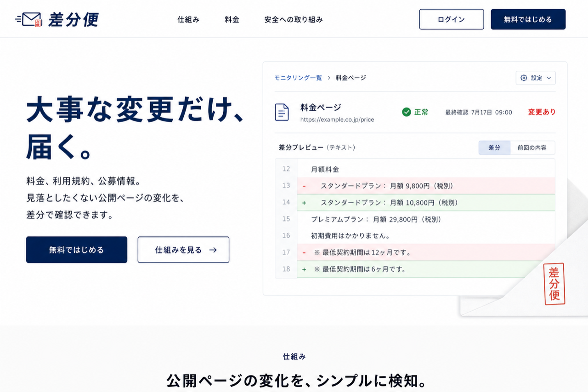Screen dimensions: 588x392
Task: Click the 仕組み section label below hero
Action: tap(294, 357)
